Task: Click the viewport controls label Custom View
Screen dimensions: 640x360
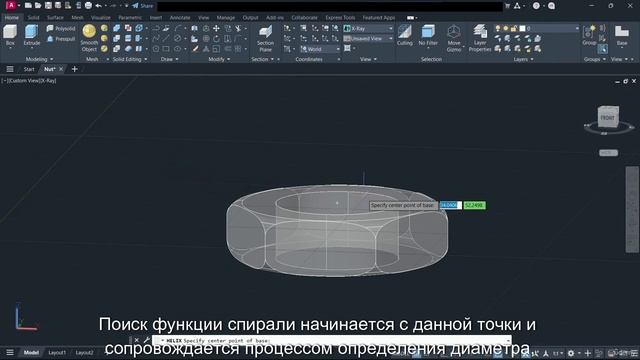Action: tap(25, 81)
